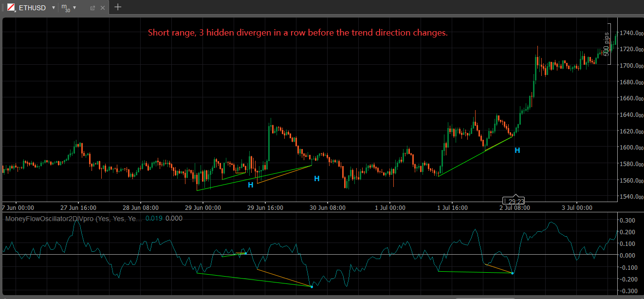Click the MoneyFlowOscillator2DIVpro indicator title

74,219
